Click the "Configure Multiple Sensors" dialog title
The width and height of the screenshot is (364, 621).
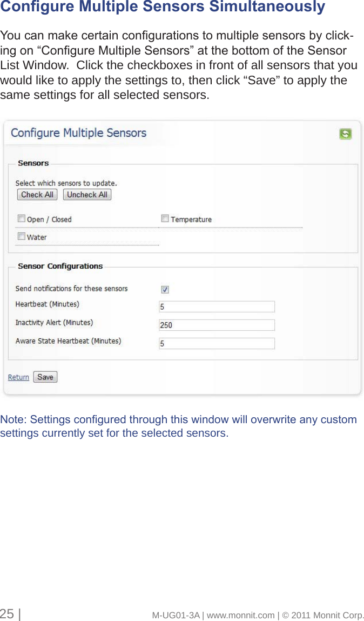[x=78, y=133]
